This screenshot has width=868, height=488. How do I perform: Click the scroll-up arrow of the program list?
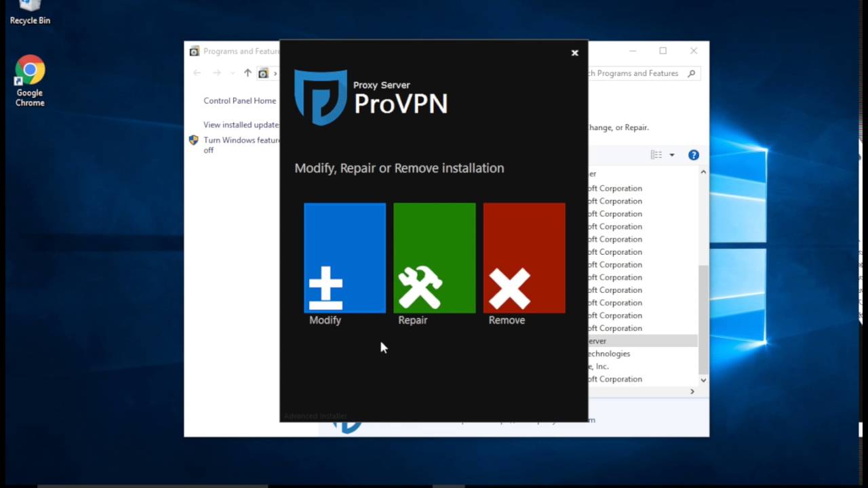703,172
